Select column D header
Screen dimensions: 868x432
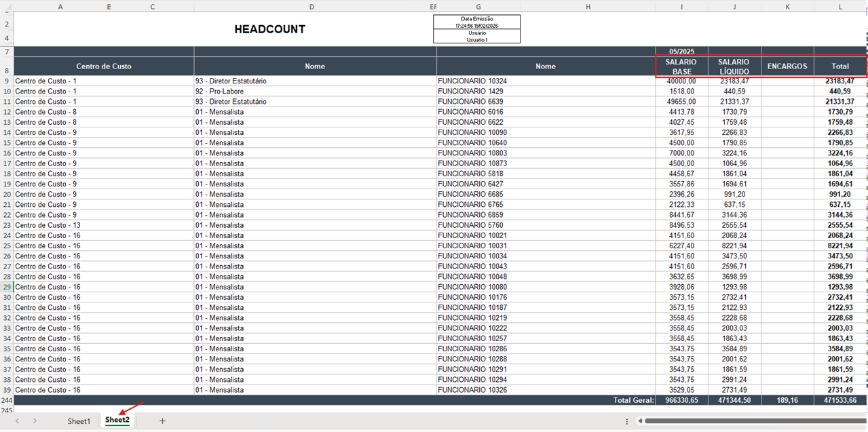[x=312, y=7]
